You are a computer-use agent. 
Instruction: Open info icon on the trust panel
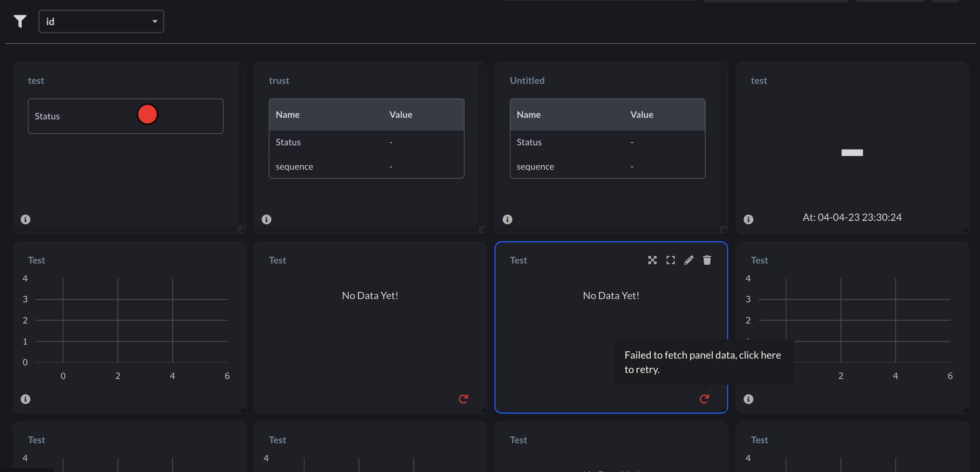tap(267, 219)
